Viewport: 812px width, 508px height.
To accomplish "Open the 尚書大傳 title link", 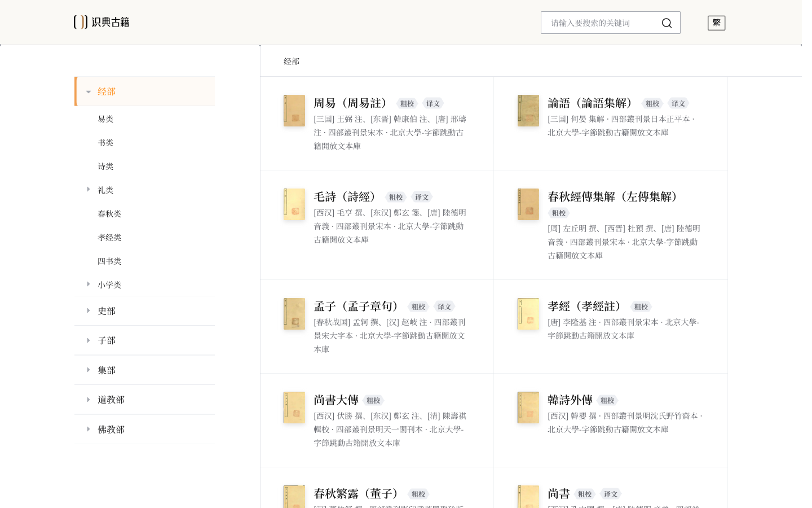I will 336,400.
